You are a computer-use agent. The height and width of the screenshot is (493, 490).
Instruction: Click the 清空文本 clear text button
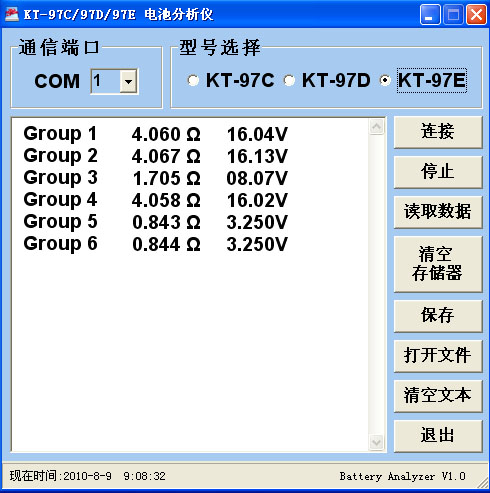[x=438, y=396]
